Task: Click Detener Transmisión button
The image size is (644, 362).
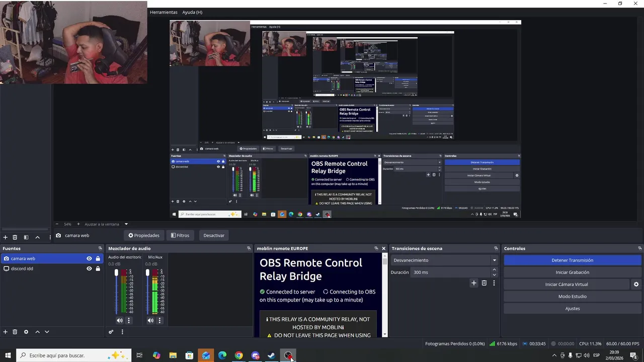Action: [573, 260]
